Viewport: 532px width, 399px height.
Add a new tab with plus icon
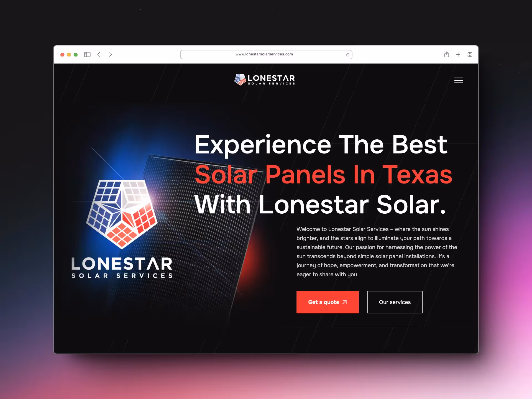coord(458,55)
